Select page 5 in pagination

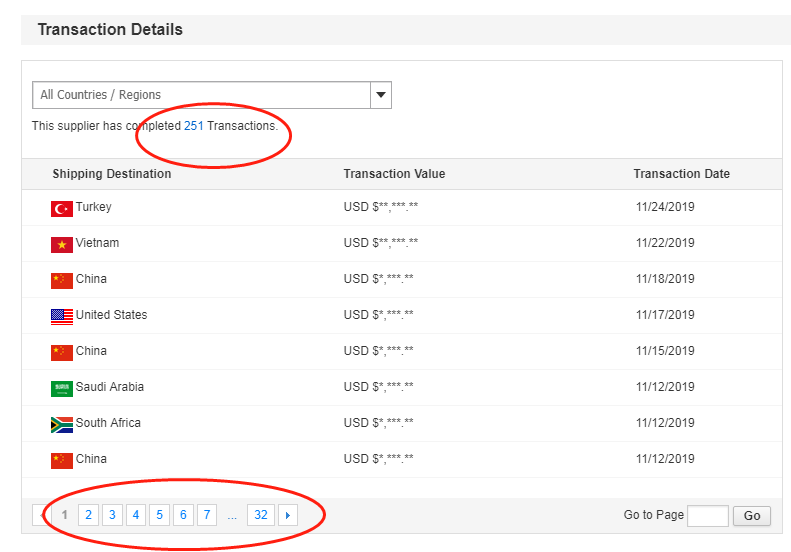[x=159, y=515]
